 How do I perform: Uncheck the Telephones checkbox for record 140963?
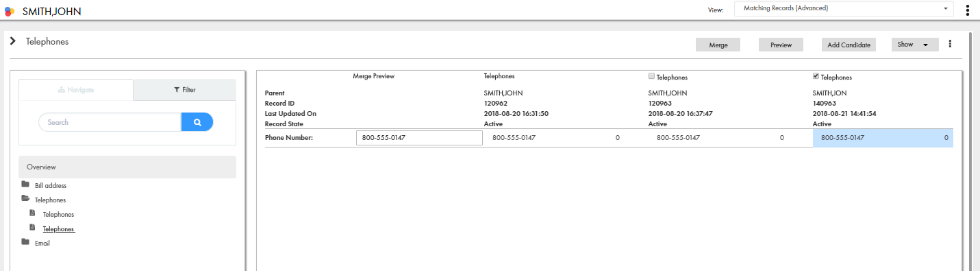pyautogui.click(x=816, y=77)
